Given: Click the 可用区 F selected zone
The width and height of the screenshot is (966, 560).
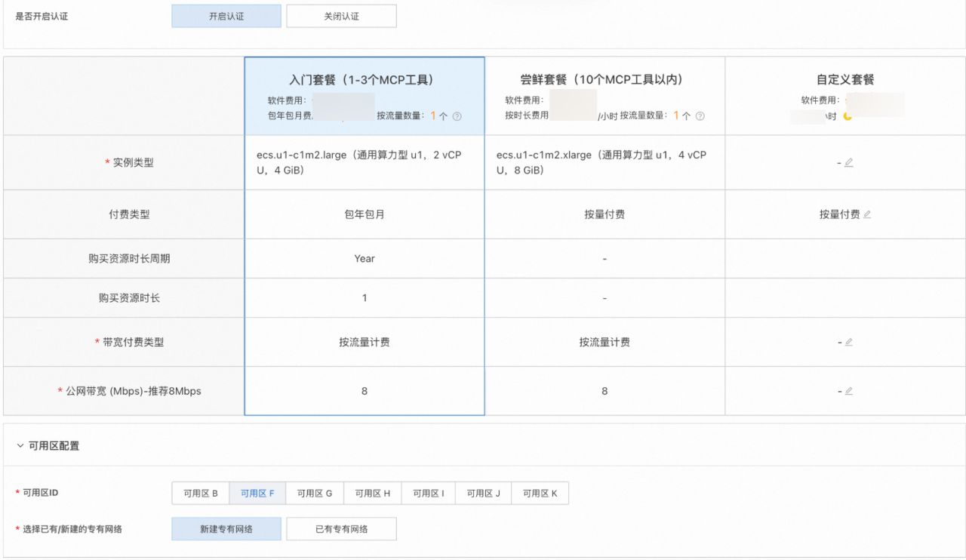Looking at the screenshot, I should [257, 494].
